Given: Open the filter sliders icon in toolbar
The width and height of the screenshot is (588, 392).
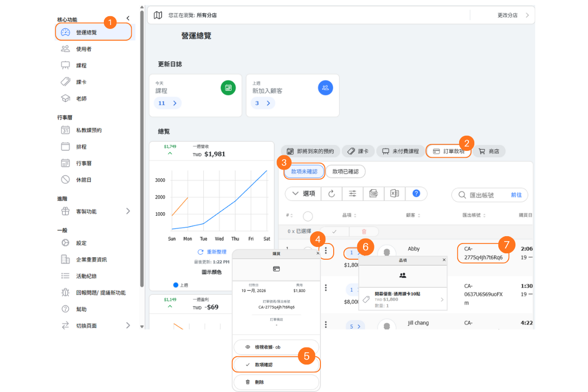Looking at the screenshot, I should tap(352, 194).
